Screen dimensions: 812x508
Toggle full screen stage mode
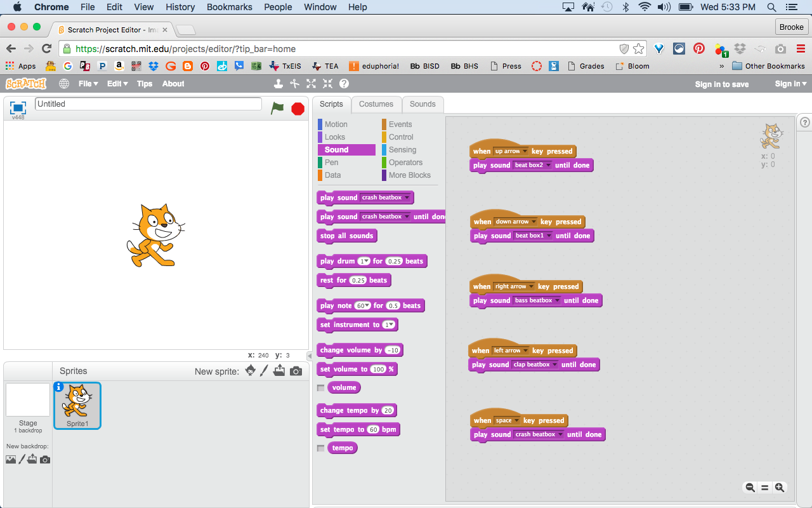pos(18,107)
